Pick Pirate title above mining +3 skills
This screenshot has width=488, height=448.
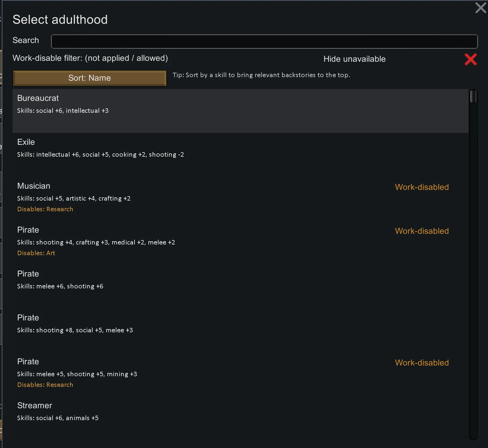point(28,362)
